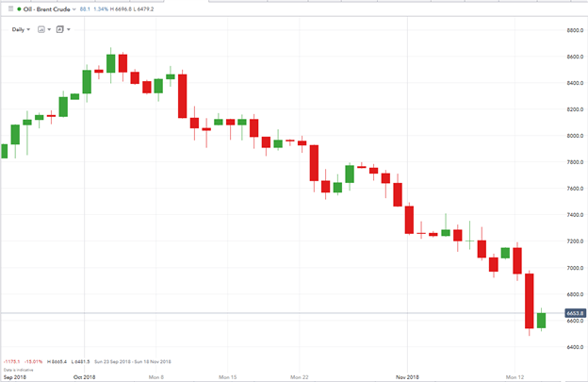This screenshot has height=382, width=588.
Task: Select the 8800.0 price axis label
Action: 575,30
